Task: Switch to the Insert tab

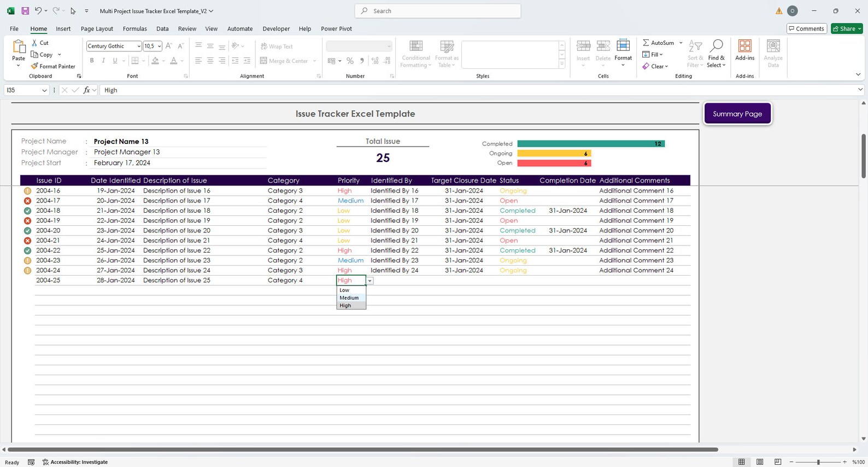Action: pos(63,28)
